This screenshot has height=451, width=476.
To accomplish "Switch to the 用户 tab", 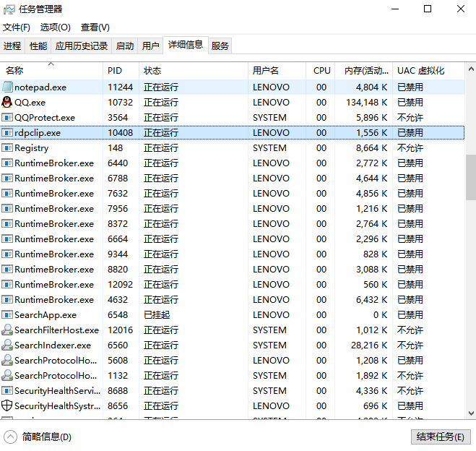I will click(x=150, y=46).
